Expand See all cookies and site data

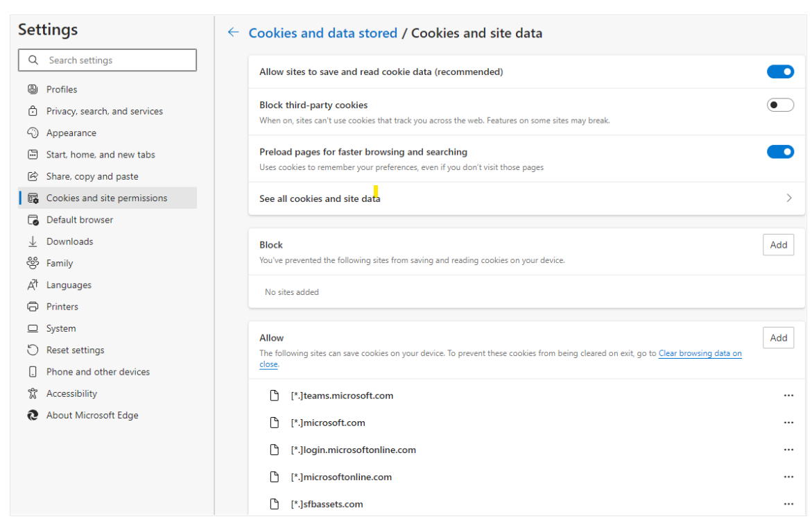pyautogui.click(x=788, y=198)
